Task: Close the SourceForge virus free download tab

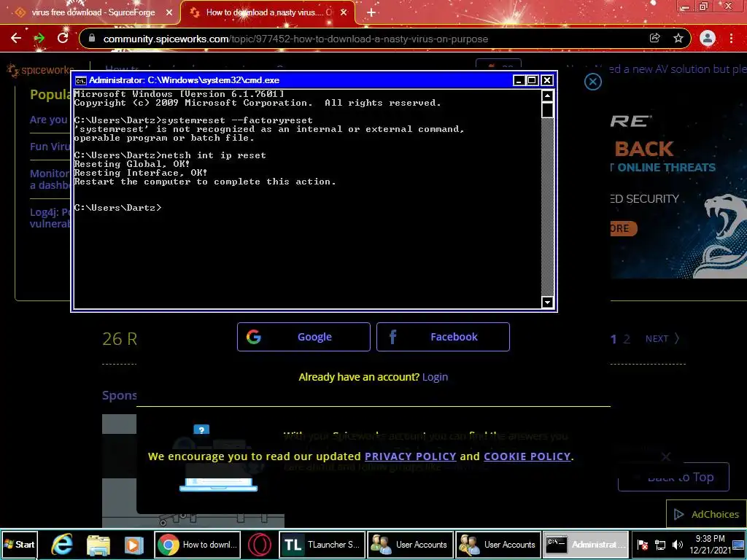Action: [169, 12]
